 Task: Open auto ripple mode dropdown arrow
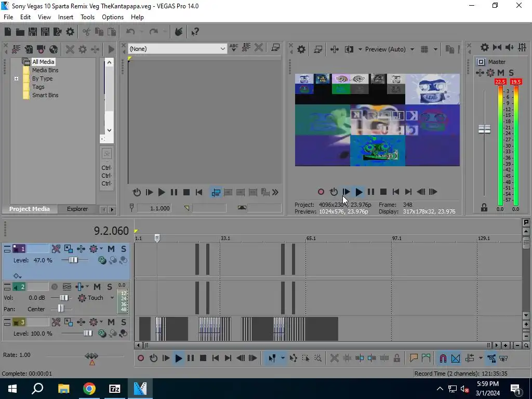tap(481, 358)
